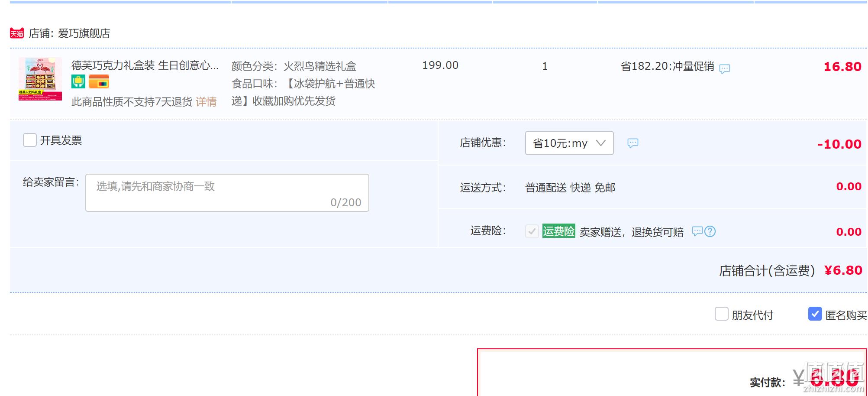Click the 颜色分类 火烈鸟精选礼盒 option text

[294, 66]
